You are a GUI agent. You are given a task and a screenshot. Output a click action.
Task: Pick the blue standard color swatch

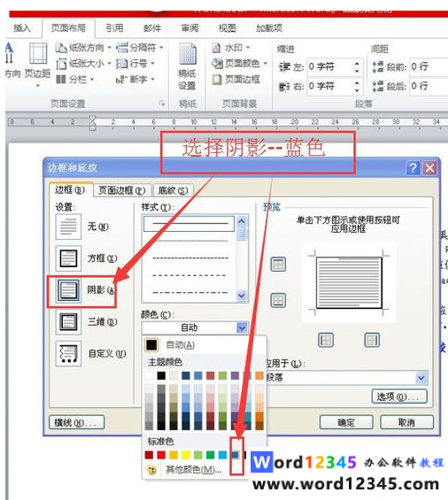tap(236, 454)
